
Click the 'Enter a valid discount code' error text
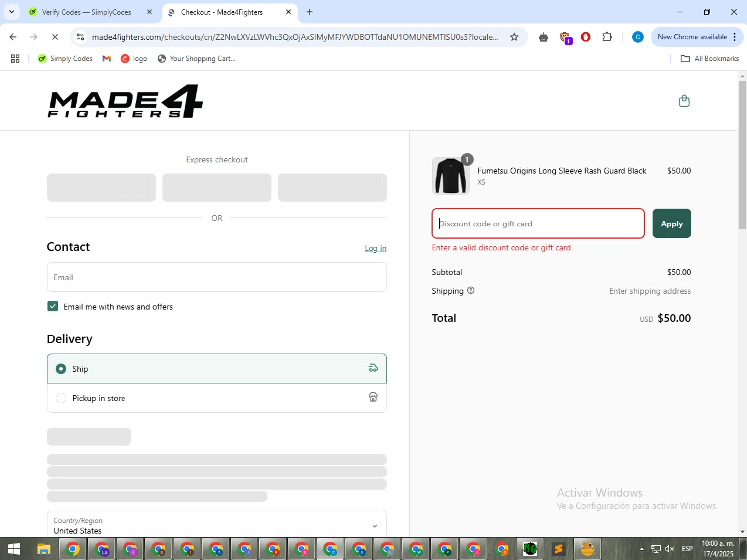pyautogui.click(x=501, y=248)
